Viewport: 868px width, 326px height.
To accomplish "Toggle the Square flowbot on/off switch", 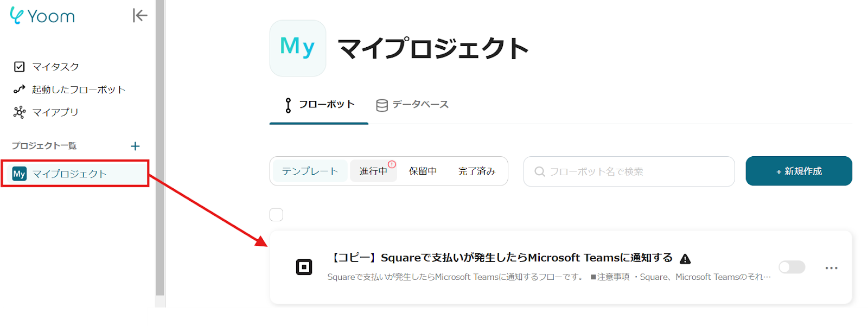I will click(792, 267).
